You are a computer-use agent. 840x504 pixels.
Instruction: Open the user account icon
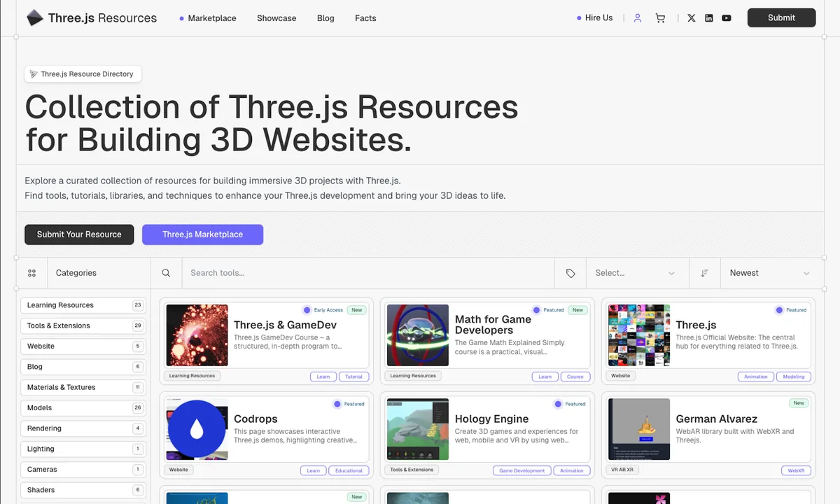638,18
